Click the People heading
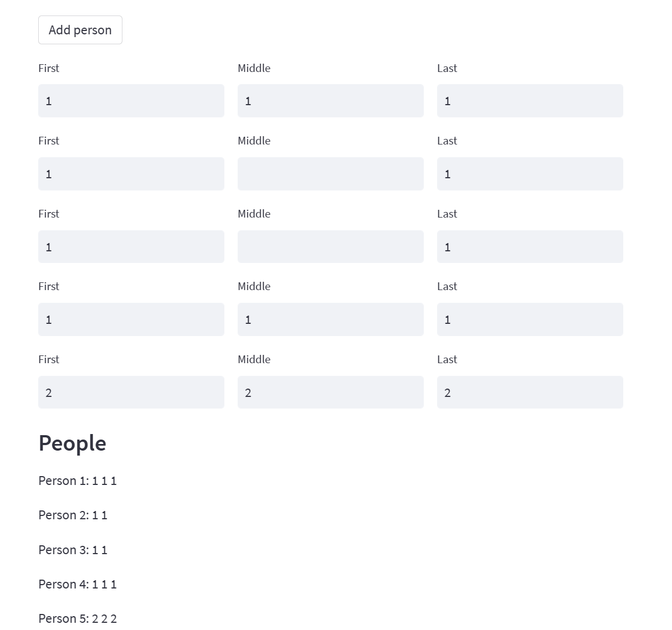672x630 pixels. (x=73, y=443)
